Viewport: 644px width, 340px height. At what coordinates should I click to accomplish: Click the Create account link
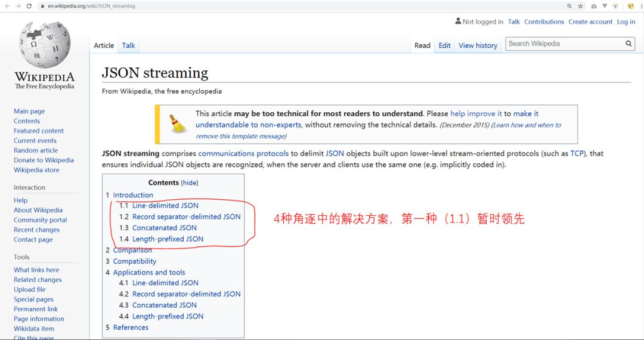[590, 21]
